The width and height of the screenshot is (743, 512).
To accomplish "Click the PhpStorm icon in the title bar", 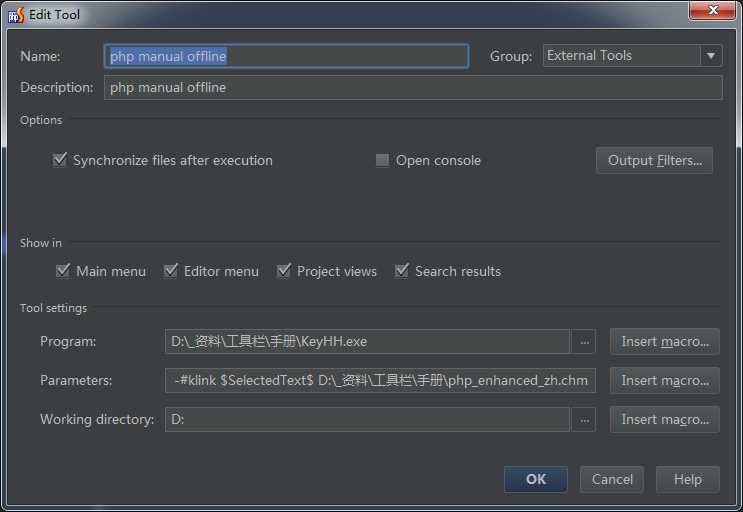I will click(x=16, y=15).
